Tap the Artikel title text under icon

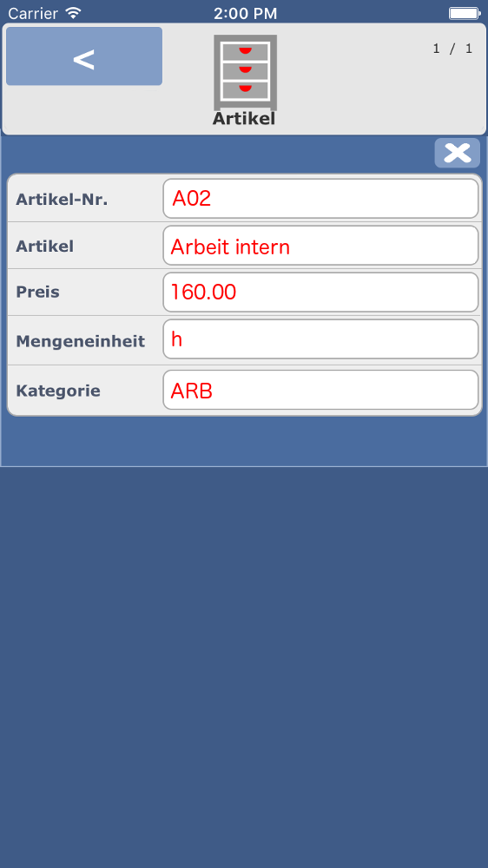(244, 118)
